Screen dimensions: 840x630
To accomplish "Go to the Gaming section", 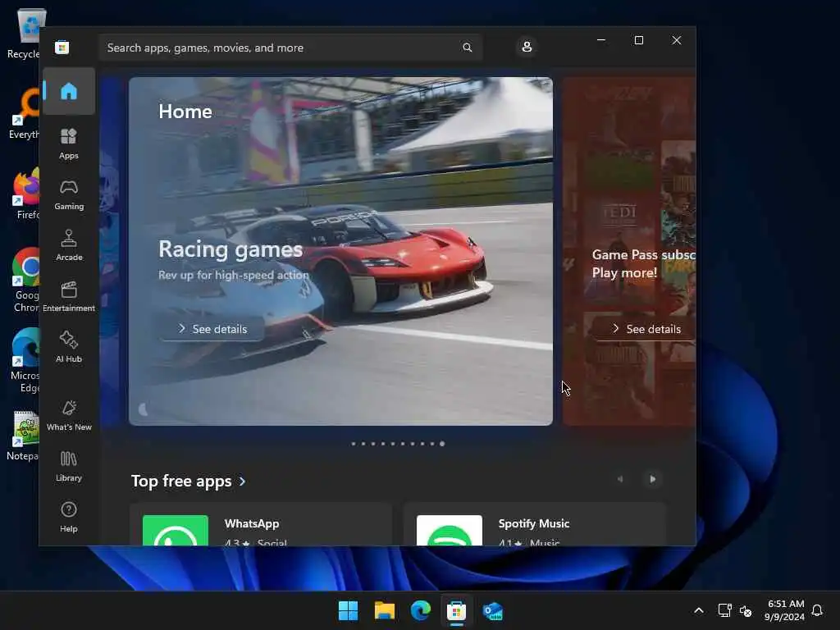I will click(69, 194).
